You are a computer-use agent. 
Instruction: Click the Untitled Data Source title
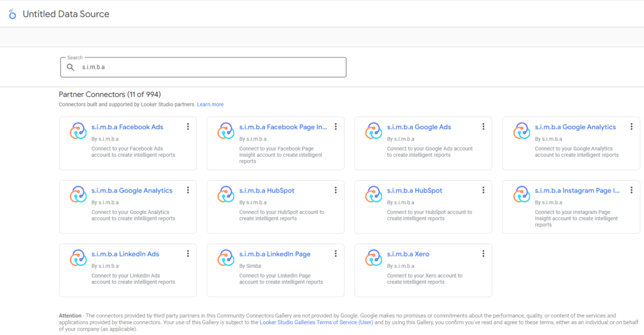[66, 14]
